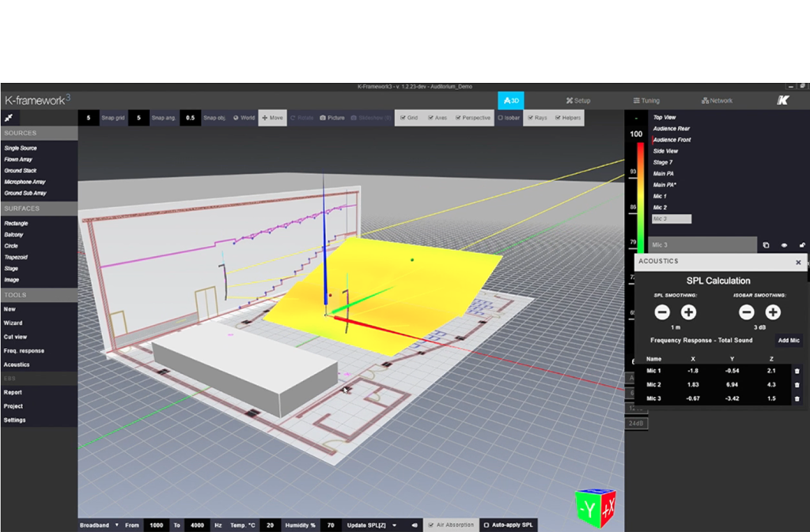Screen dimensions: 810x532
Task: Toggle visibility eye icon beside Mic 3
Action: pos(784,246)
